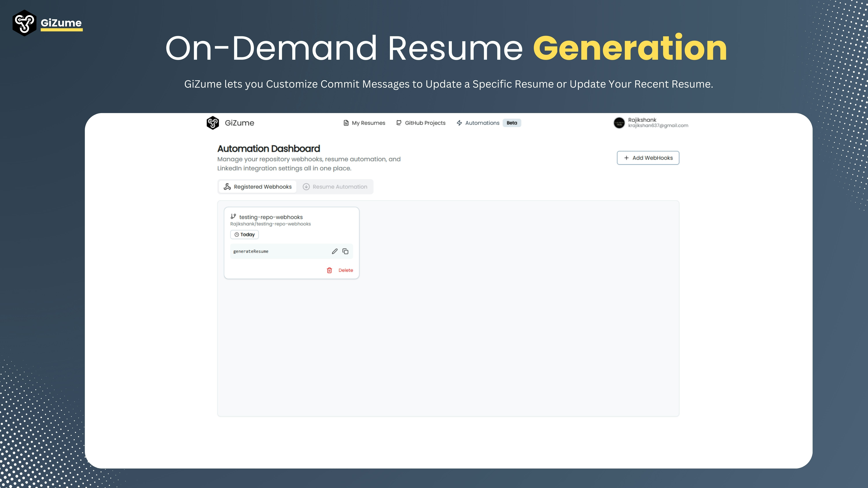Click the red trash can icon
The width and height of the screenshot is (868, 488).
(x=329, y=270)
